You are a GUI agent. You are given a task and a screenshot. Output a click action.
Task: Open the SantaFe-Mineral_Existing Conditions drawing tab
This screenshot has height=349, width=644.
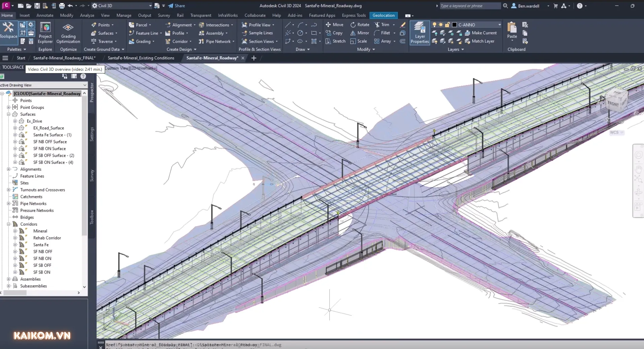click(141, 58)
